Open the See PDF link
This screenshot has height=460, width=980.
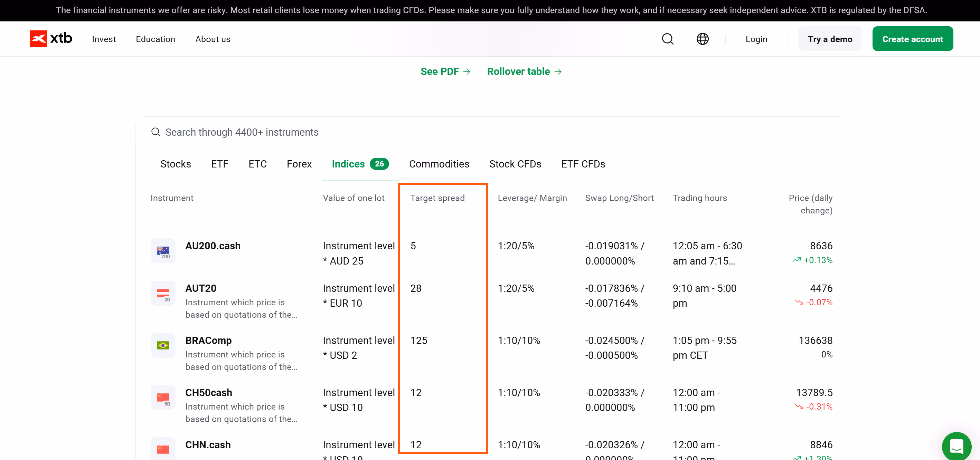coord(445,71)
